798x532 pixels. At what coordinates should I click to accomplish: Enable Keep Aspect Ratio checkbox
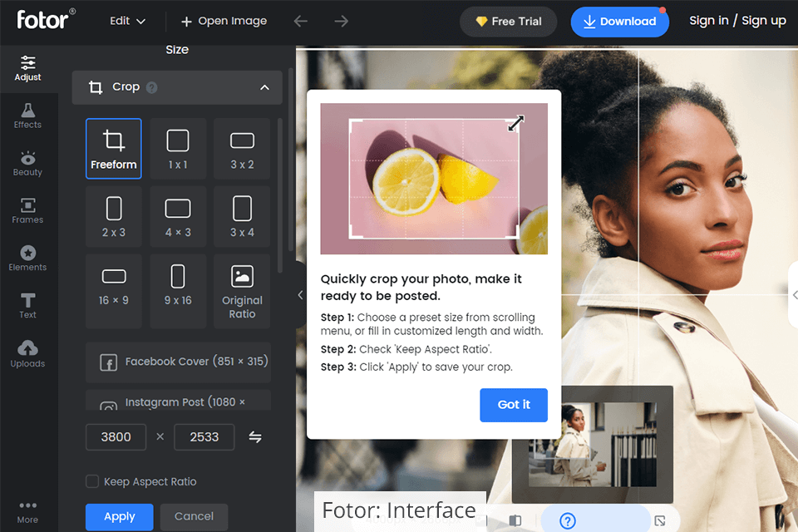92,481
